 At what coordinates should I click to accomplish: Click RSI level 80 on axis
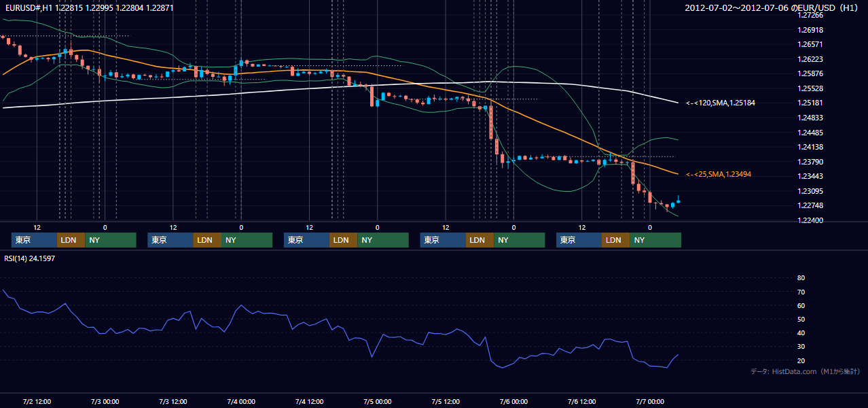(x=801, y=278)
